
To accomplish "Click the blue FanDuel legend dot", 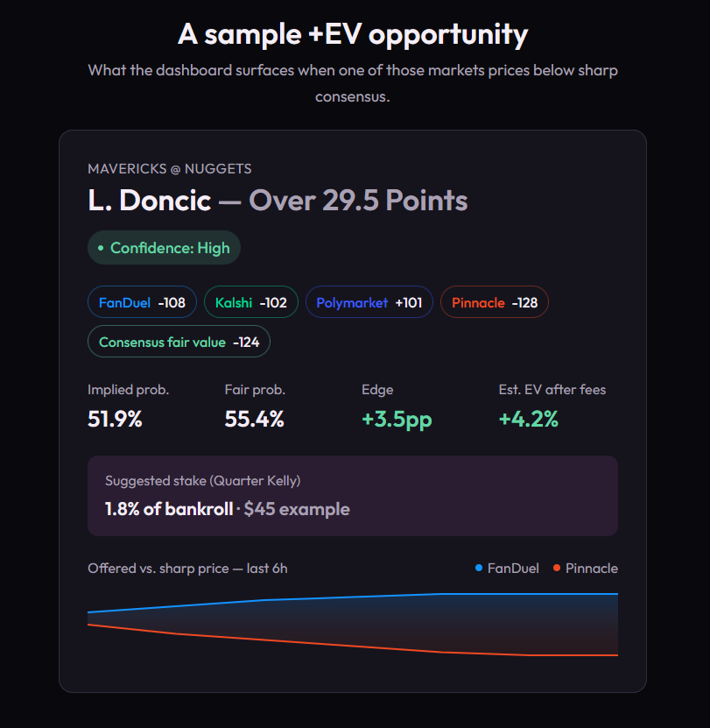I will tap(479, 569).
